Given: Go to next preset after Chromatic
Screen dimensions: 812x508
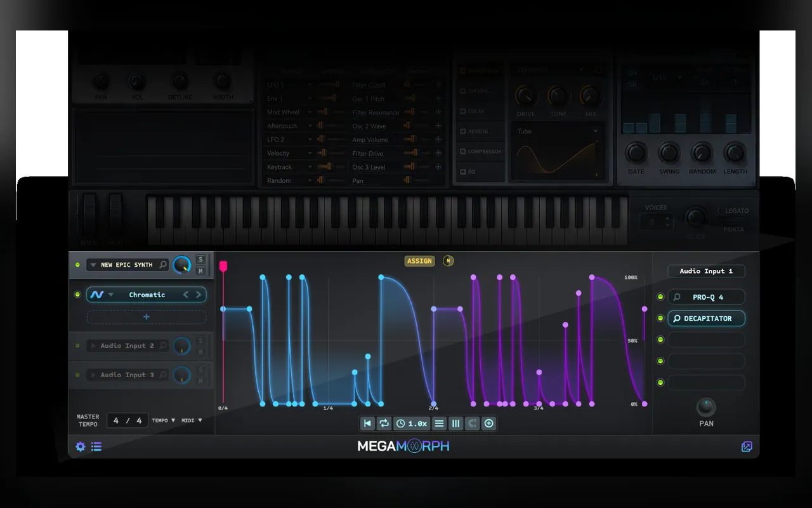Looking at the screenshot, I should point(199,295).
